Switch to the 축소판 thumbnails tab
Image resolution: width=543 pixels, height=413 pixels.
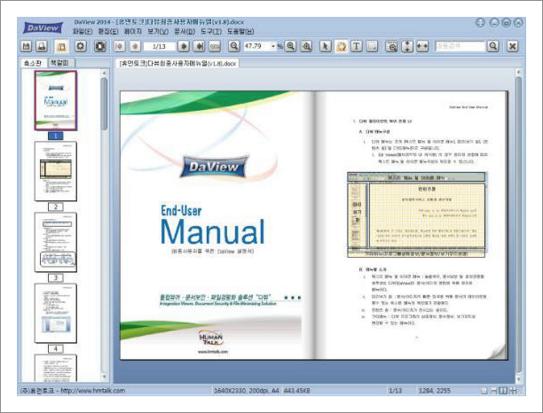point(33,63)
